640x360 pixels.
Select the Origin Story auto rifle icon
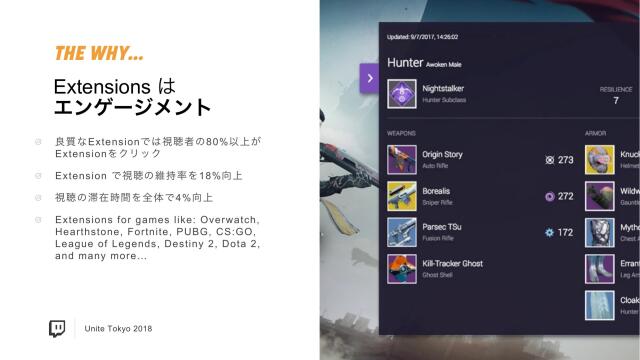(402, 160)
